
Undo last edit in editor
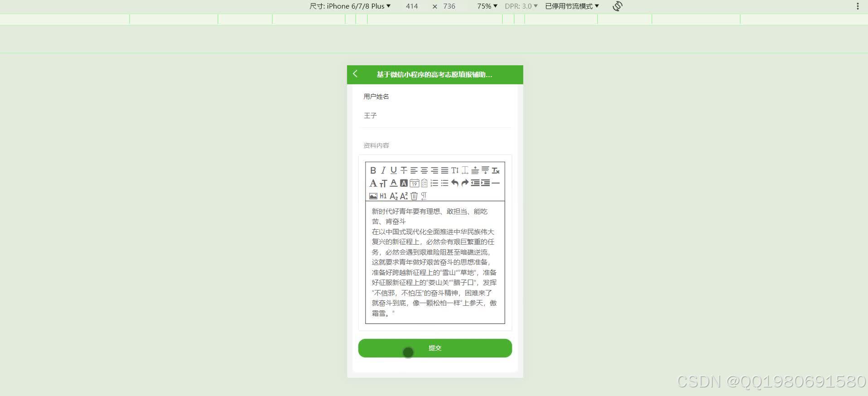pyautogui.click(x=455, y=183)
